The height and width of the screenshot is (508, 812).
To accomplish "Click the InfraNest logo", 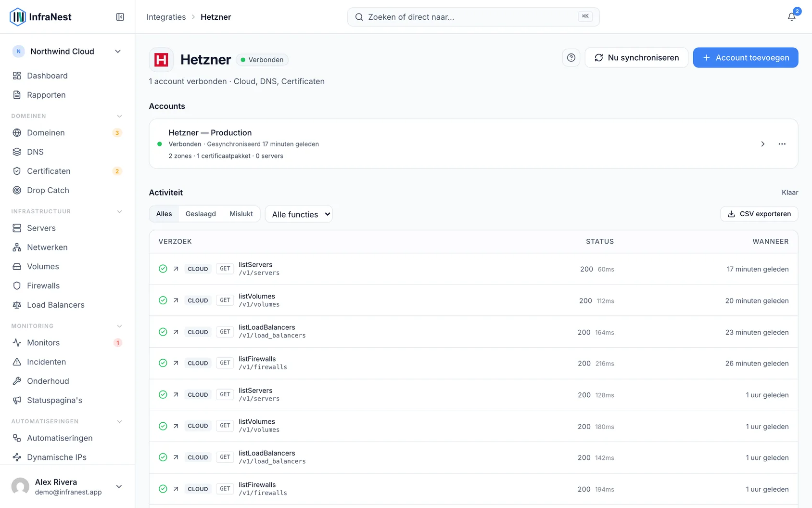I will tap(40, 17).
